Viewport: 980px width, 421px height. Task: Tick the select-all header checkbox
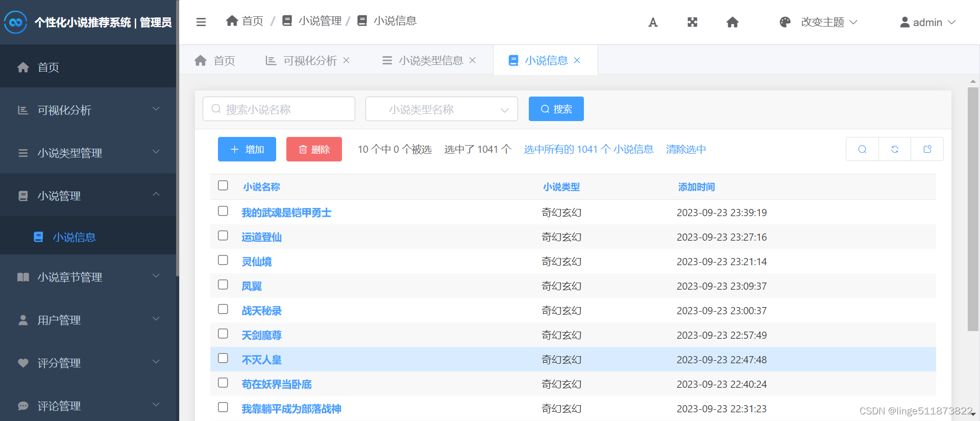point(223,185)
